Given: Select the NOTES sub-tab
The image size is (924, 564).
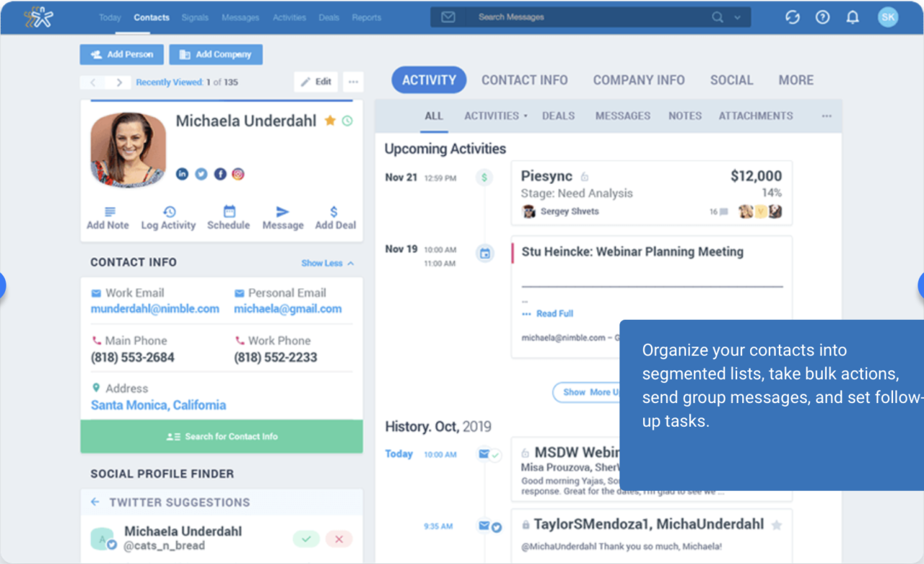Looking at the screenshot, I should click(685, 116).
